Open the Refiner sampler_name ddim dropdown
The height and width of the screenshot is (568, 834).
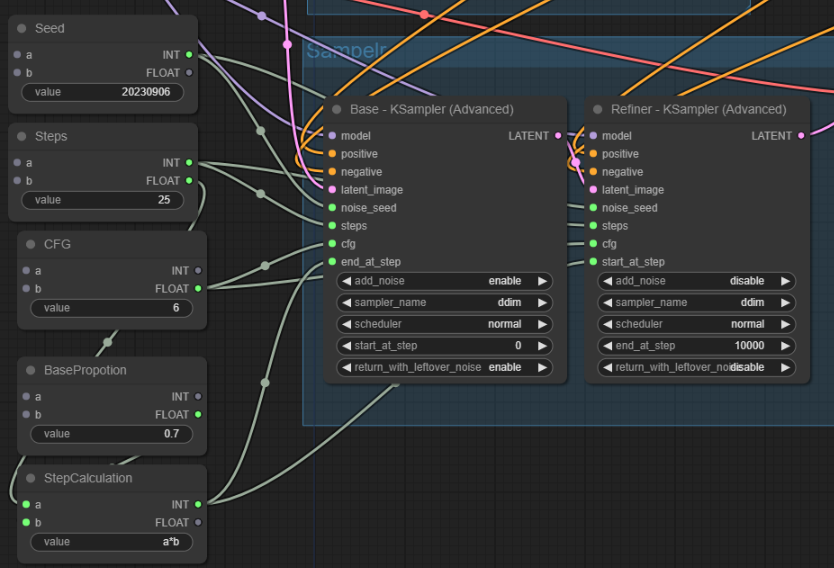coord(697,303)
